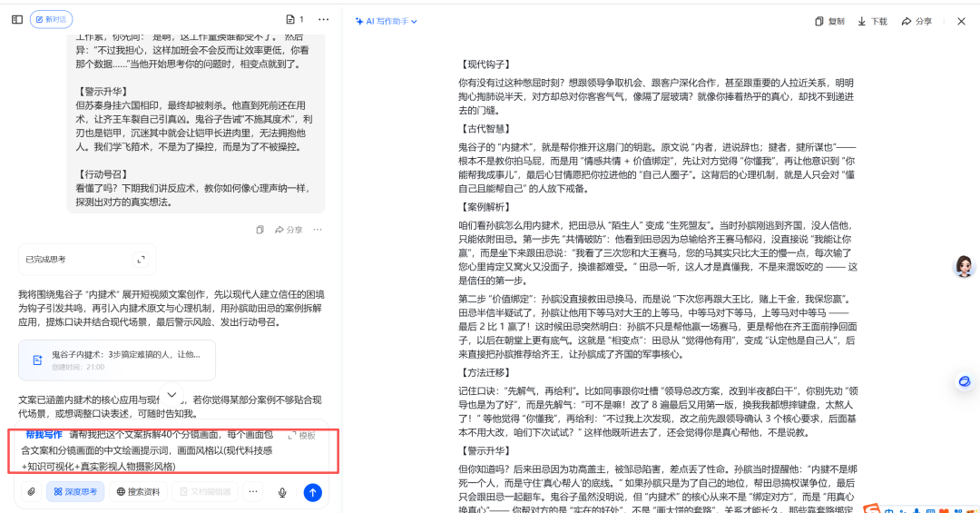Screen dimensions: 980x513
Task: Click the 复制 copy button in document panel
Action: pyautogui.click(x=829, y=21)
